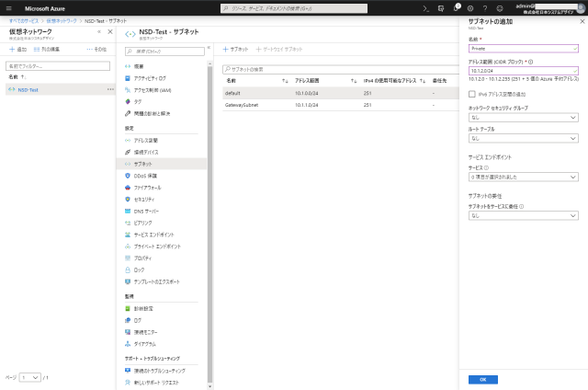This screenshot has height=390, width=588.
Task: Open the Cloud Shell icon in top bar
Action: pos(426,8)
